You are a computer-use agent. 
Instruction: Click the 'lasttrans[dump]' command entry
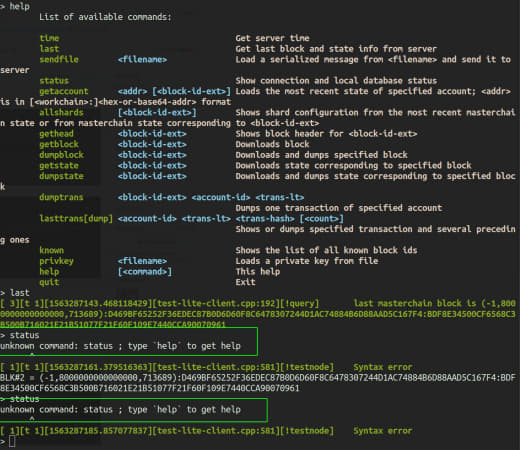click(76, 219)
